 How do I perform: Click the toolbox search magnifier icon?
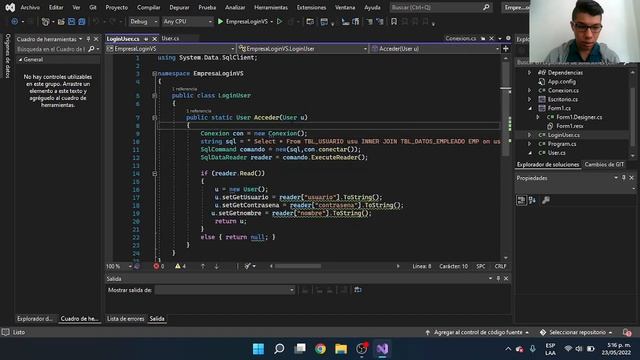pyautogui.click(x=91, y=49)
